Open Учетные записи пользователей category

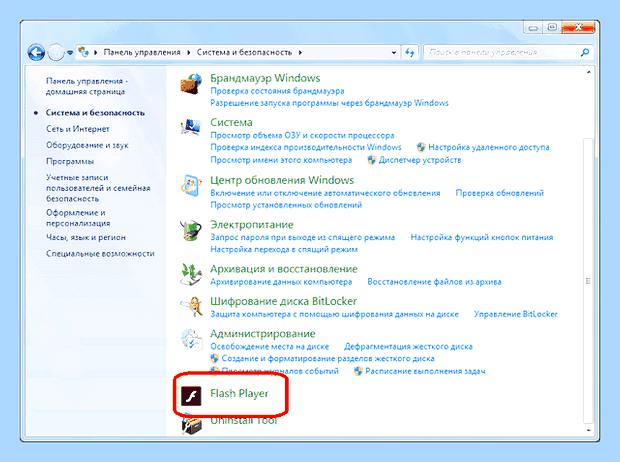(98, 188)
